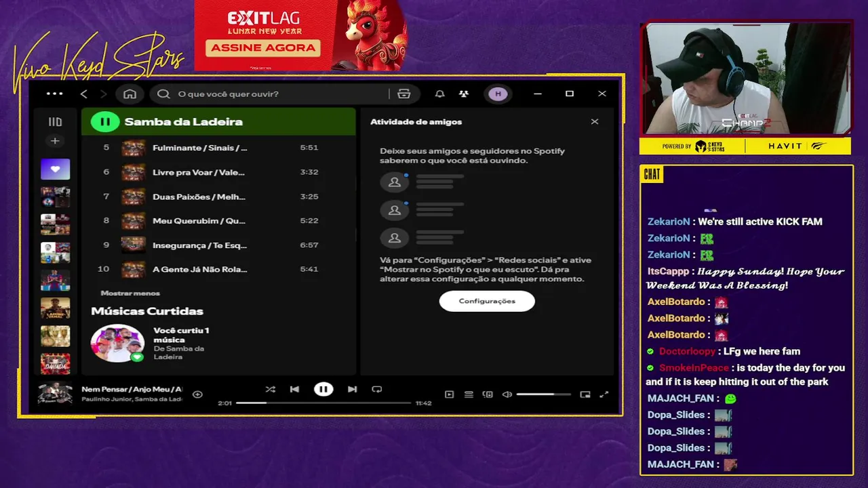
Task: Open the play queue icon
Action: (x=469, y=394)
